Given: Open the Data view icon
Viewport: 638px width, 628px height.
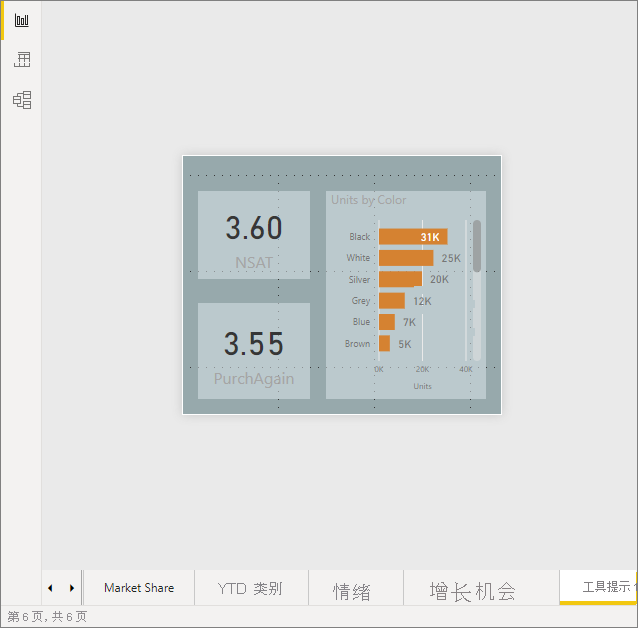Looking at the screenshot, I should 22,59.
